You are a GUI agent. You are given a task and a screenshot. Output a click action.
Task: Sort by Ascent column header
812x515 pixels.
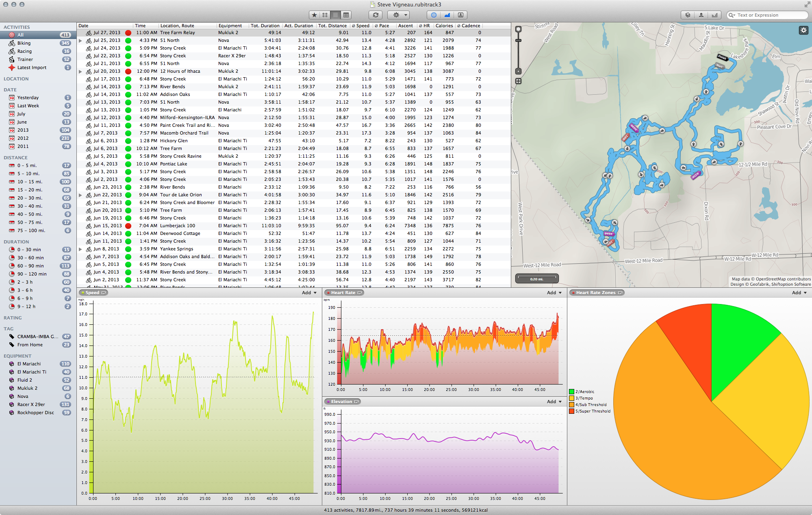406,26
